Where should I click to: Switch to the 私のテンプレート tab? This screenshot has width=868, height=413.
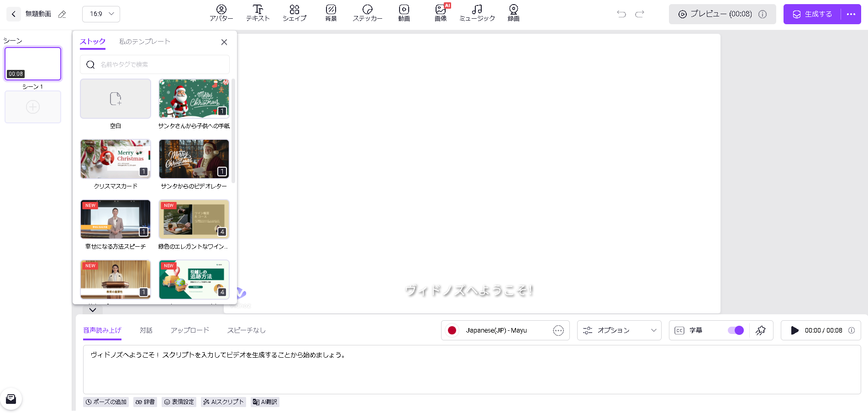145,42
